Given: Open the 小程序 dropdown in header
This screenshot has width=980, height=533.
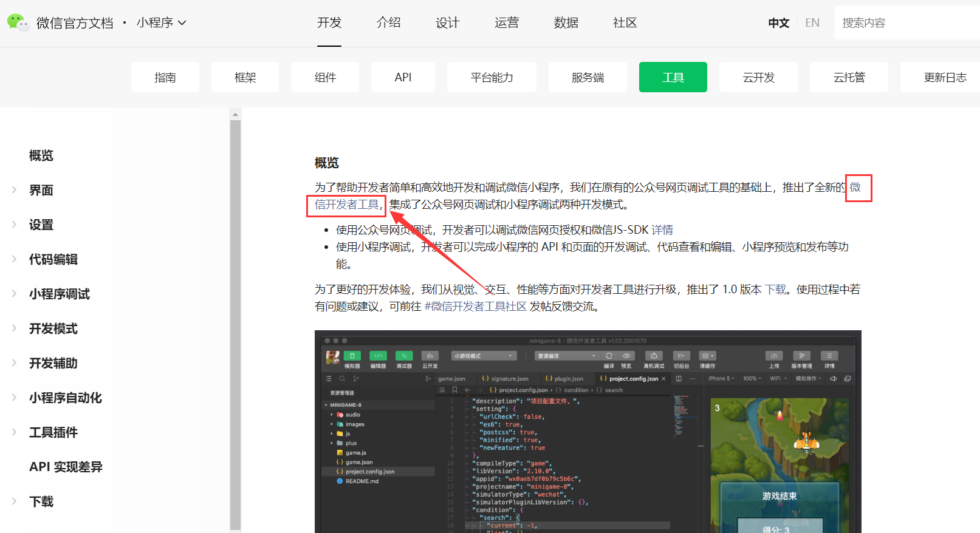Looking at the screenshot, I should pyautogui.click(x=161, y=23).
